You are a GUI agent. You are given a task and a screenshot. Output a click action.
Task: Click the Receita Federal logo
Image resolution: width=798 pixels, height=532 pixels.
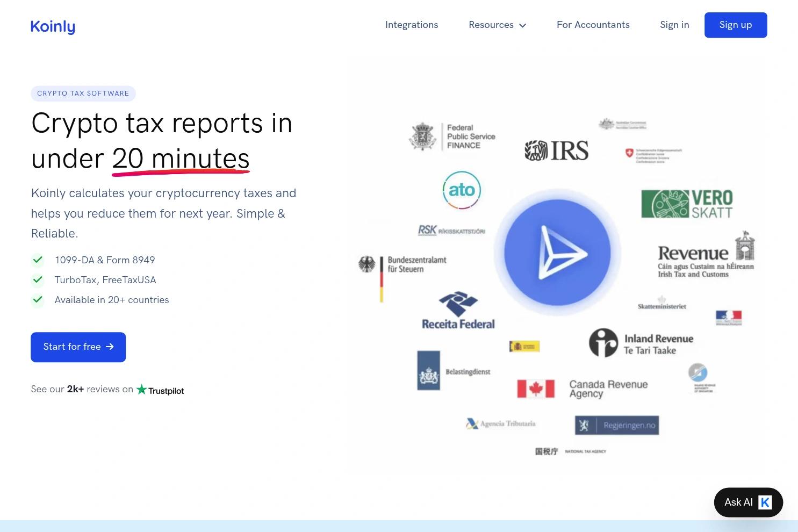click(458, 311)
